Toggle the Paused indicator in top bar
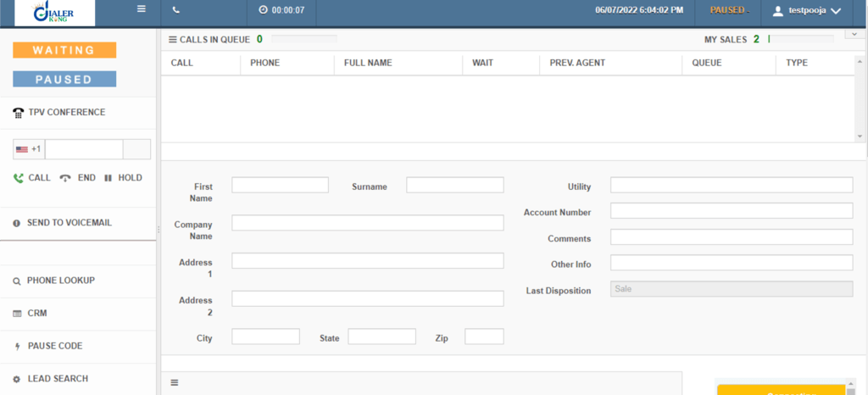This screenshot has height=395, width=868. tap(728, 10)
